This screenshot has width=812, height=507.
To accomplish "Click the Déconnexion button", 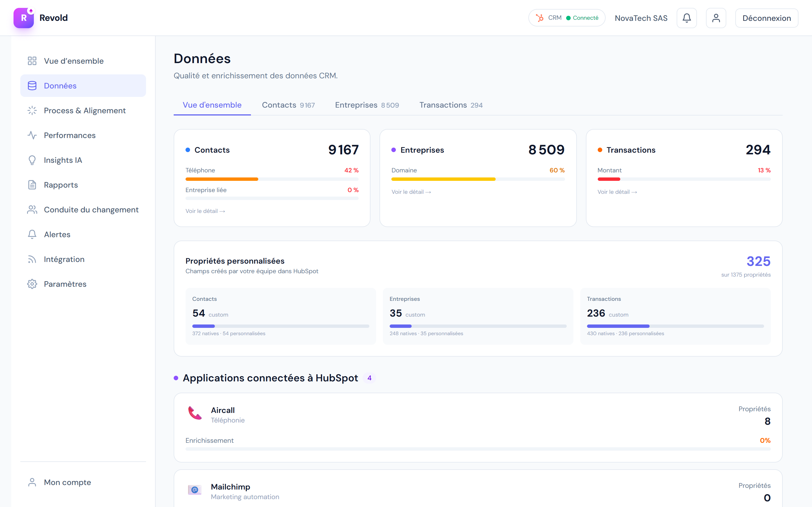I will click(x=766, y=18).
